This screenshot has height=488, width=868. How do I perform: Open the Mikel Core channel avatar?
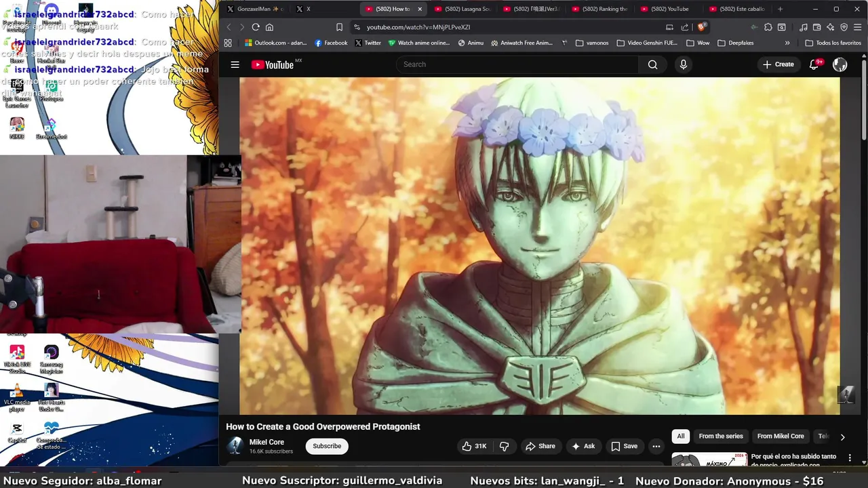coord(235,446)
